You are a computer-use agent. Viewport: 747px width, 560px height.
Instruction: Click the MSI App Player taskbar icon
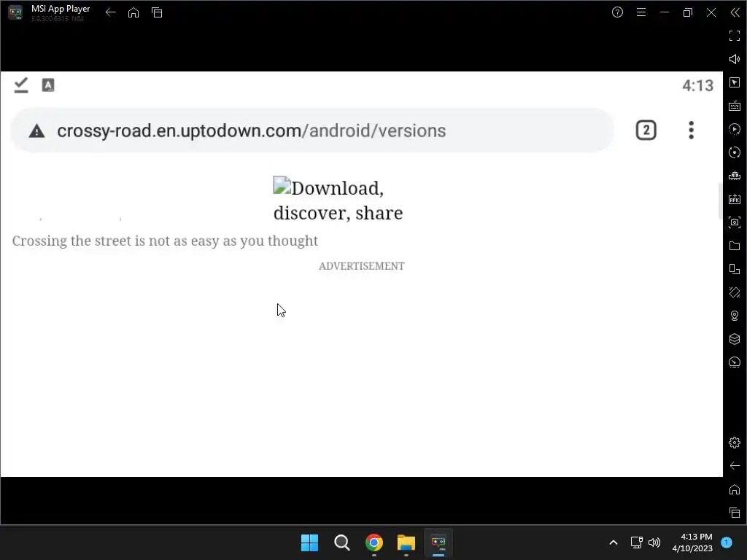pos(438,542)
